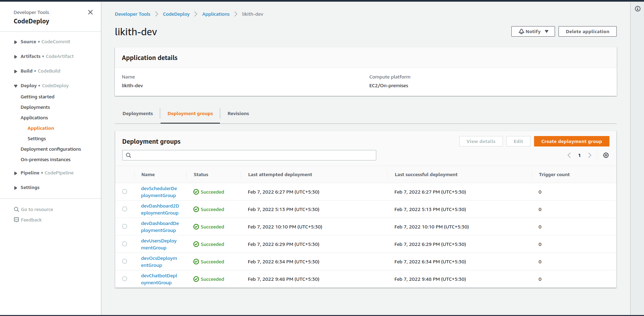
Task: Click the search magnifier in the filter box
Action: click(x=128, y=155)
